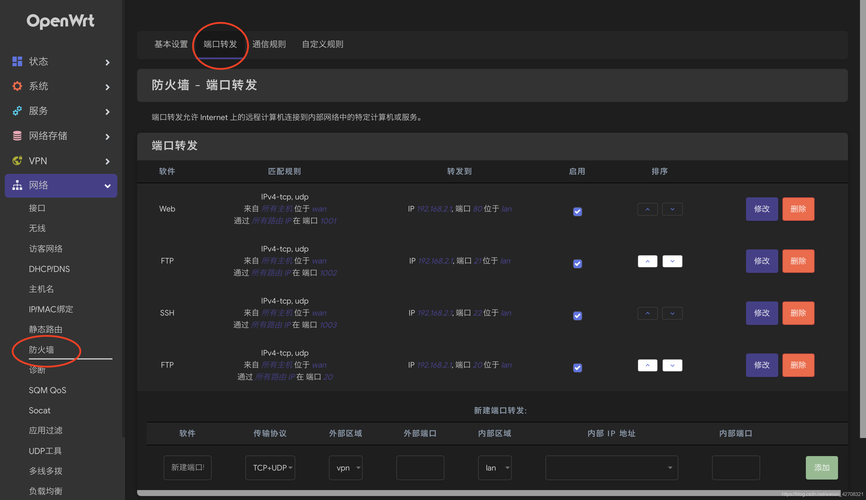Move the SSH rule up
The image size is (866, 500).
tap(647, 313)
